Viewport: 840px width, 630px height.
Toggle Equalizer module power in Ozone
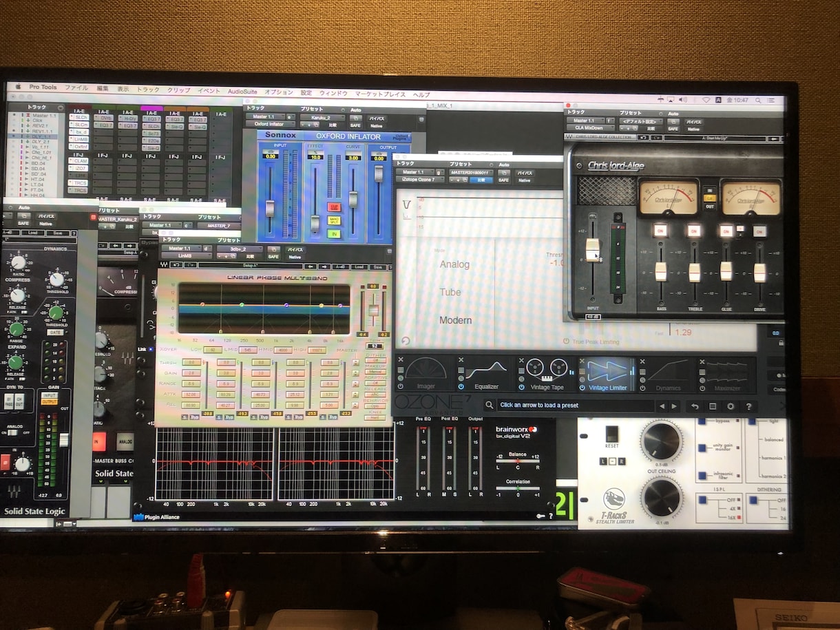coord(461,387)
